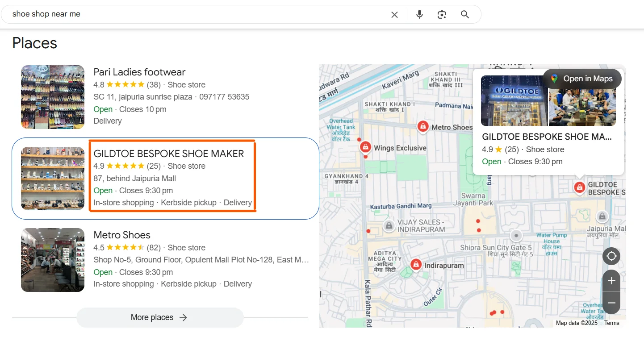Click Jaipuria Mall grey map pin
The height and width of the screenshot is (337, 644).
(x=602, y=217)
